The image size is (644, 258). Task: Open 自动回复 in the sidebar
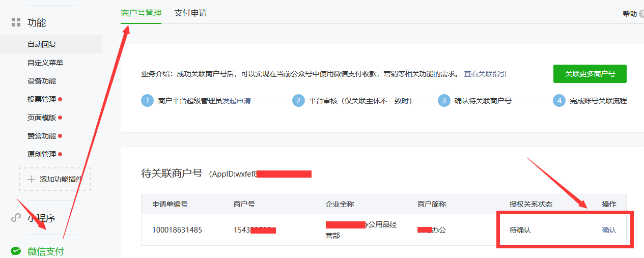(42, 44)
